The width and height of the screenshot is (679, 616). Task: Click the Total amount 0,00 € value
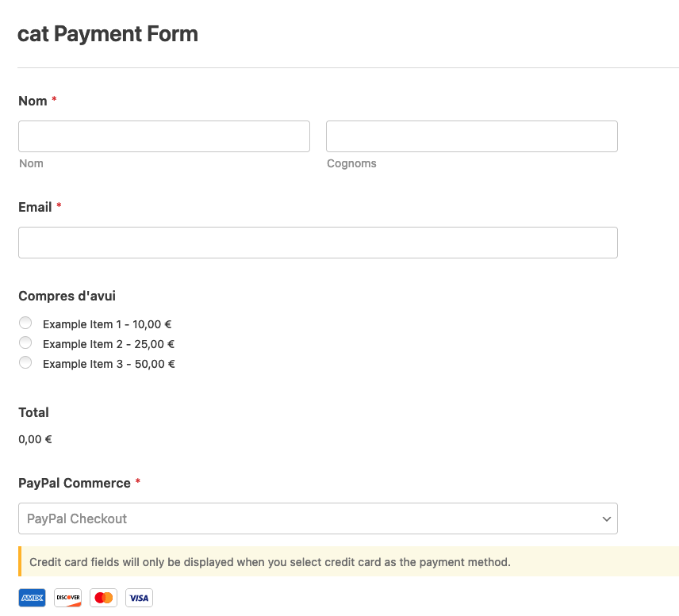[x=35, y=439]
